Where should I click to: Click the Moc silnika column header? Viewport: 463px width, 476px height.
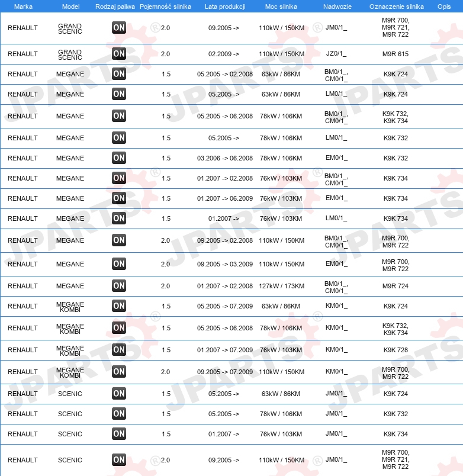tap(281, 7)
